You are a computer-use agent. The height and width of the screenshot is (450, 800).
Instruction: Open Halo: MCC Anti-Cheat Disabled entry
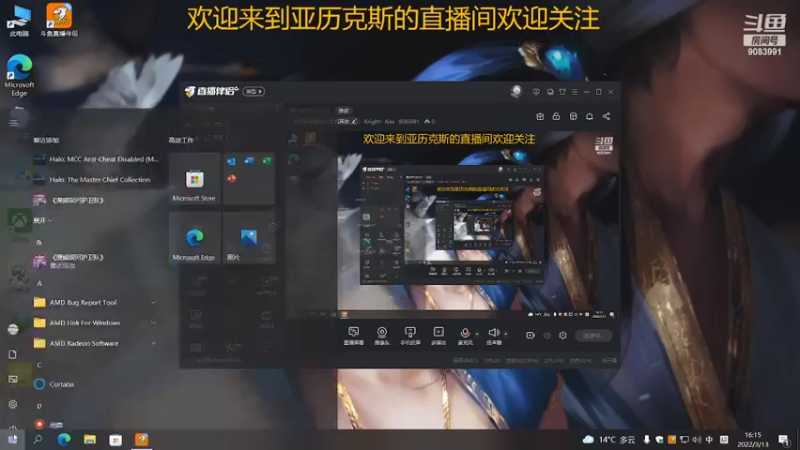[x=96, y=159]
